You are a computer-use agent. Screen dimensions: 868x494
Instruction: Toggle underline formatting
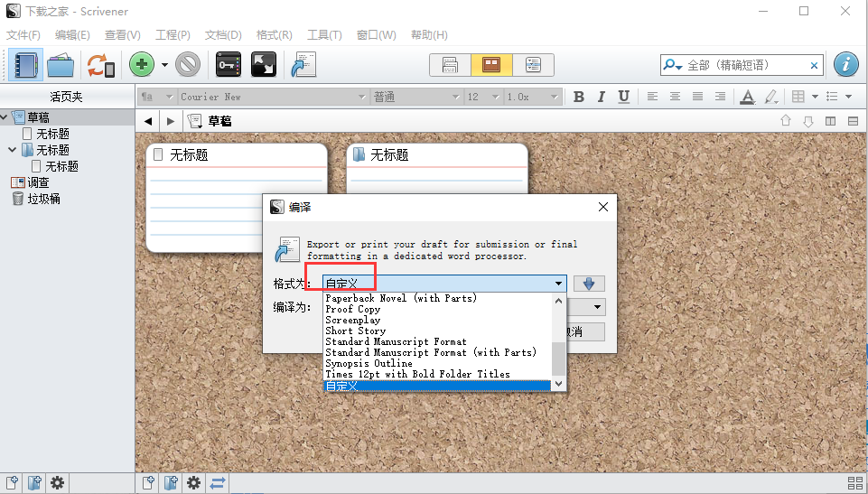click(x=624, y=97)
